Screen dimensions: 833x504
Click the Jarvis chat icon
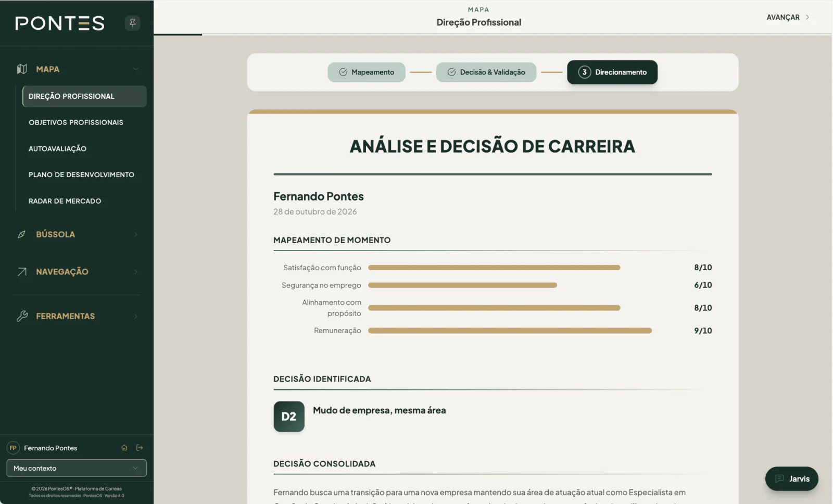point(779,479)
